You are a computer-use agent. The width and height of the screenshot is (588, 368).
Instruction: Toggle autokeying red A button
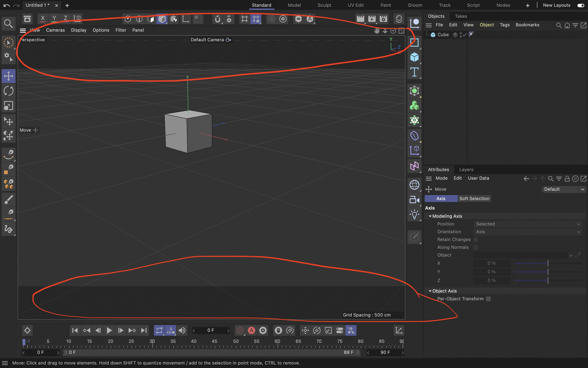pyautogui.click(x=251, y=330)
